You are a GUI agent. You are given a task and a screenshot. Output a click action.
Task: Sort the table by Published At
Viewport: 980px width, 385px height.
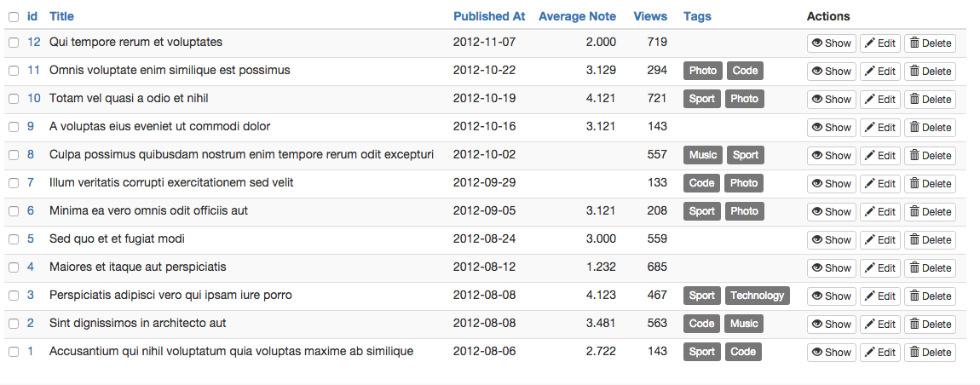tap(489, 16)
